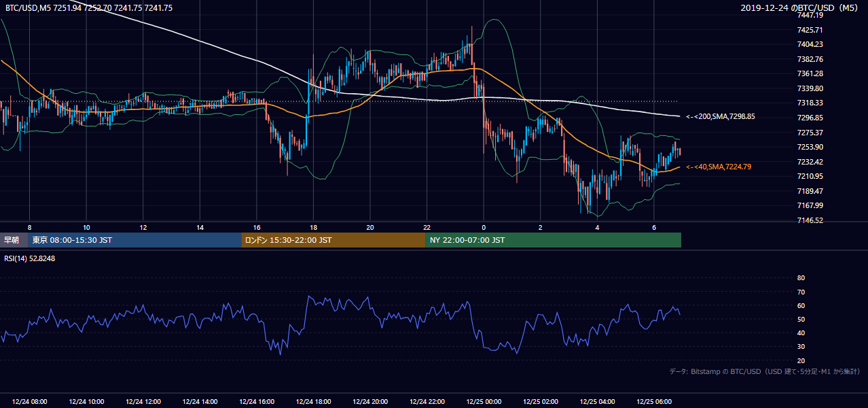Viewport: 868px width, 408px height.
Task: Click price axis label 7361.28
Action: 810,73
